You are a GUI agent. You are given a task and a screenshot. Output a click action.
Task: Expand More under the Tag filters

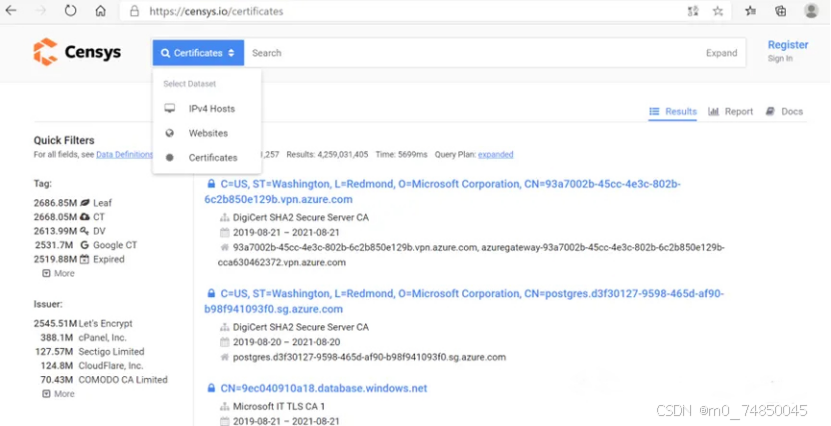coord(59,273)
